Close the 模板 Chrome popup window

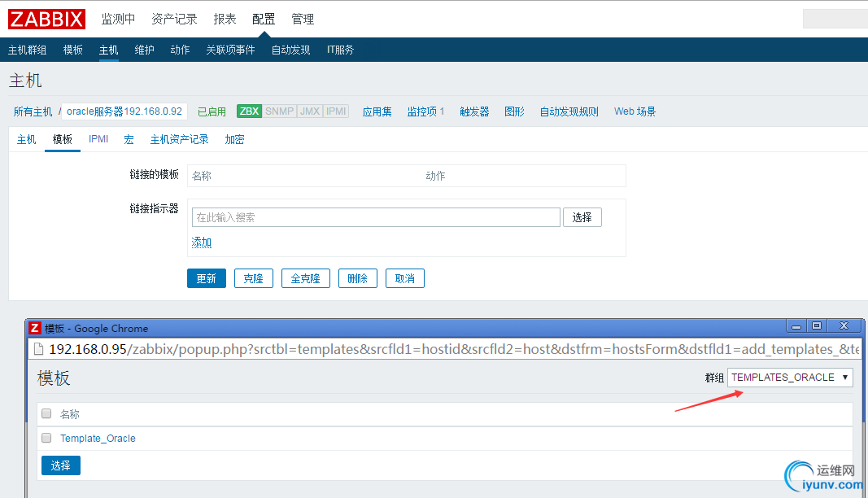tap(844, 325)
